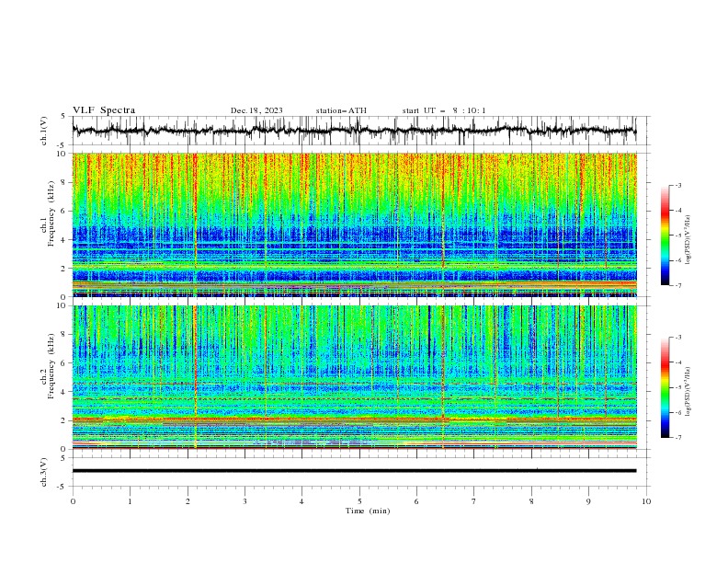The height and width of the screenshot is (563, 728).
Task: Click the "-7" tick on the ch.2 colorbar
Action: (x=678, y=437)
